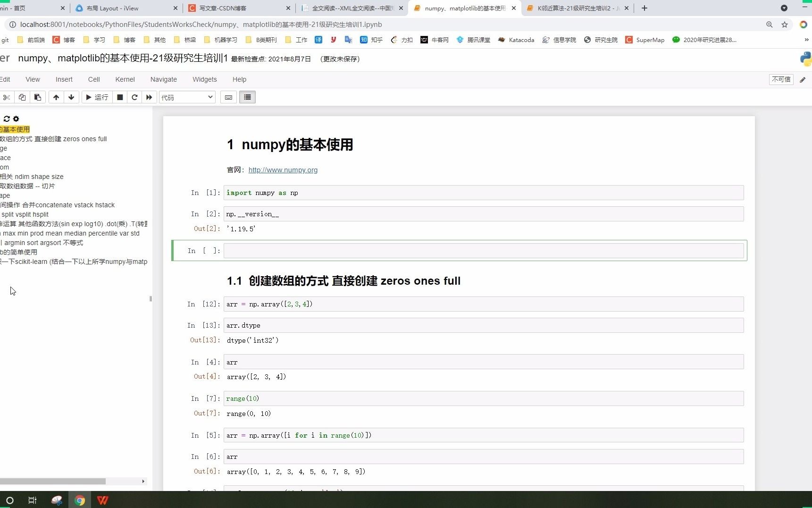Screen dimensions: 812x508
Task: Click the sidebar horizontal scrollbar
Action: coord(53,481)
